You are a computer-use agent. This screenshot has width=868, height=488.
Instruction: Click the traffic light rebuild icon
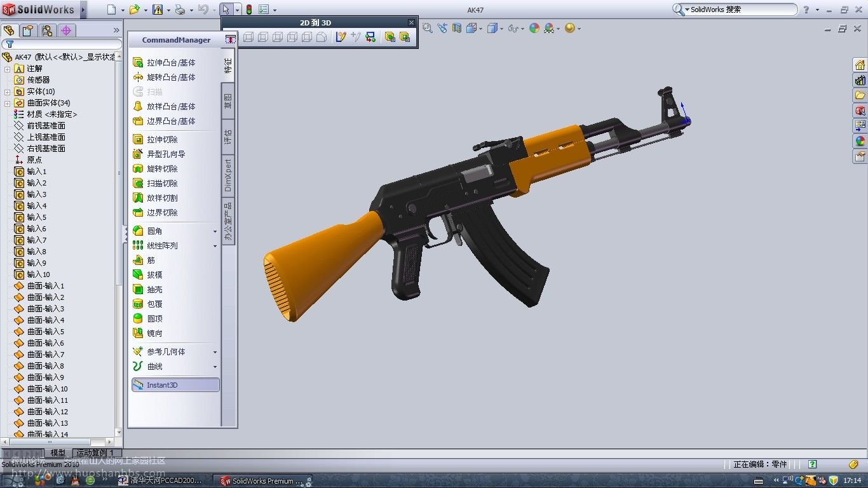tap(248, 10)
